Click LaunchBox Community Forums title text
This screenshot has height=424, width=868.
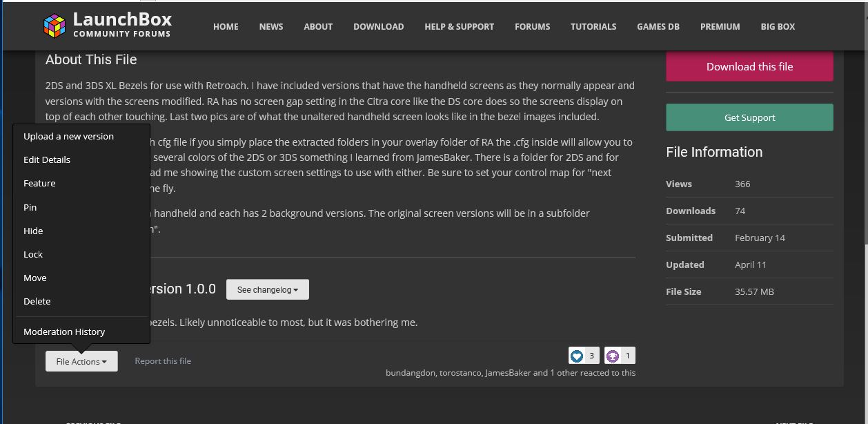click(122, 25)
